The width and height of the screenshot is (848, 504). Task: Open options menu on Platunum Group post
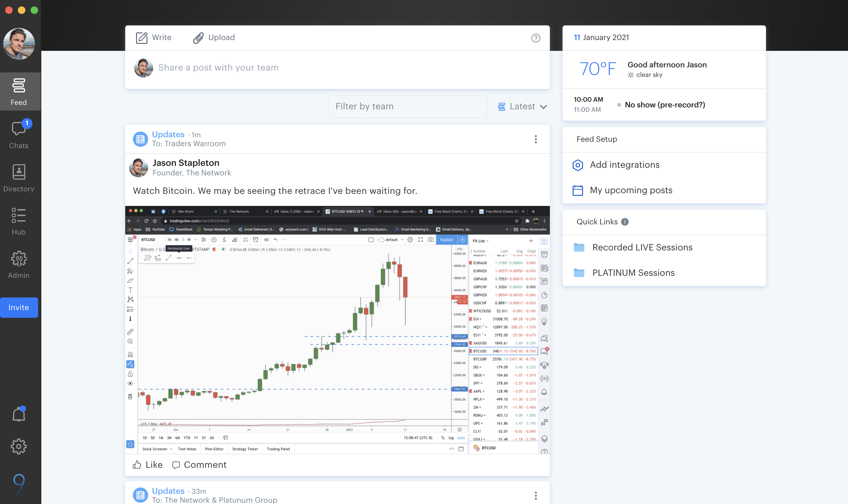[x=536, y=495]
